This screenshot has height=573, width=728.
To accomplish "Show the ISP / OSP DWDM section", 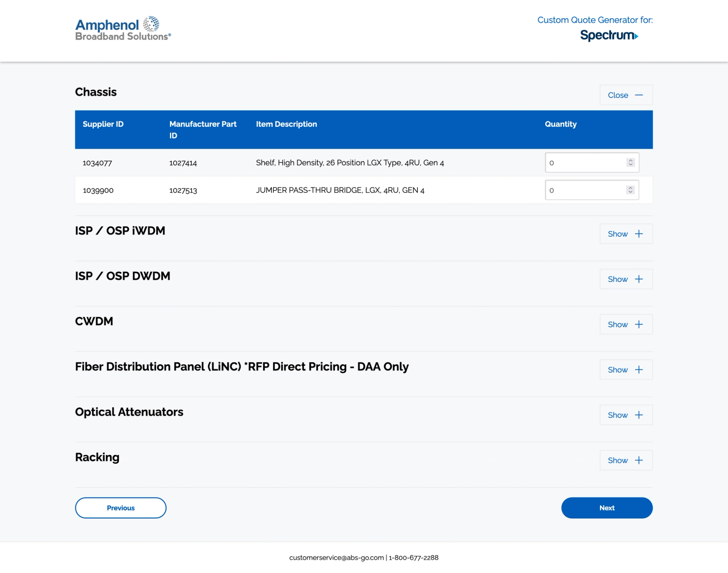I will [626, 279].
